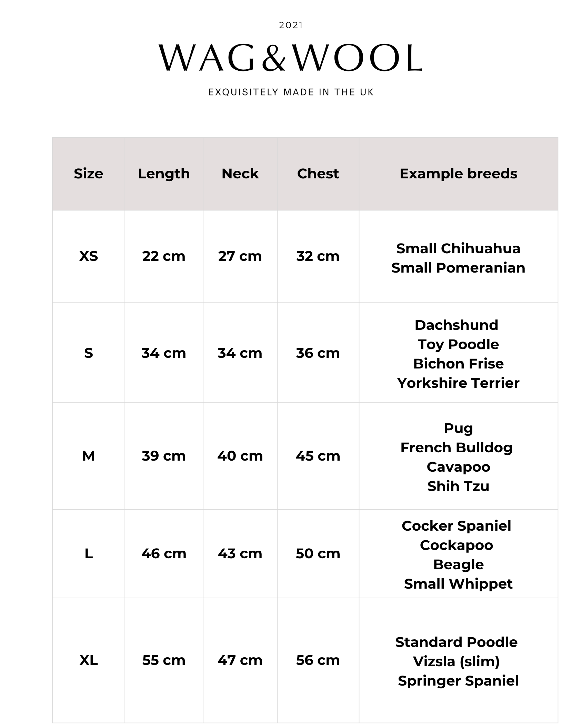Click the French Bulldog breed text
This screenshot has height=728, width=582.
click(456, 447)
